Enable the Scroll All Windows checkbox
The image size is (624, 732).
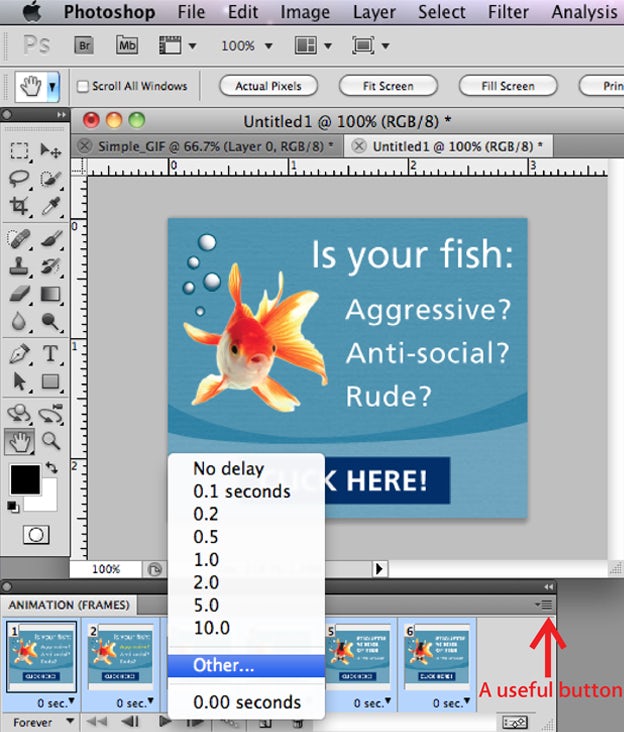tap(84, 86)
